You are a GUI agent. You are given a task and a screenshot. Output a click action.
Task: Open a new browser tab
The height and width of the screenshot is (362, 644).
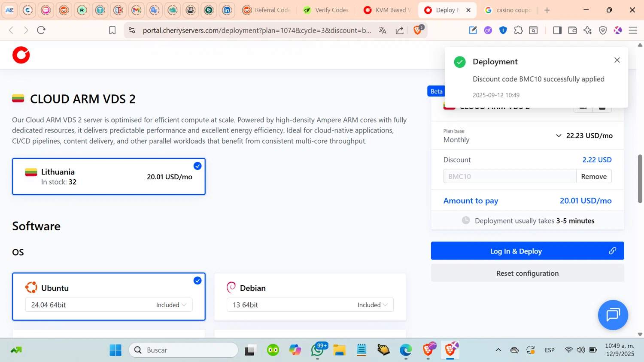pyautogui.click(x=547, y=10)
